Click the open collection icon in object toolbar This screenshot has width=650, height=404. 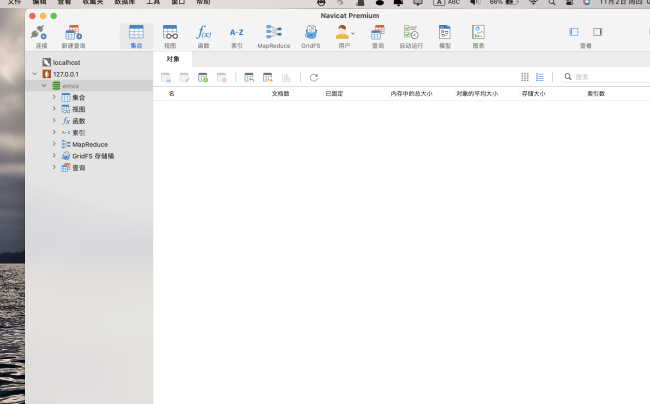click(166, 77)
